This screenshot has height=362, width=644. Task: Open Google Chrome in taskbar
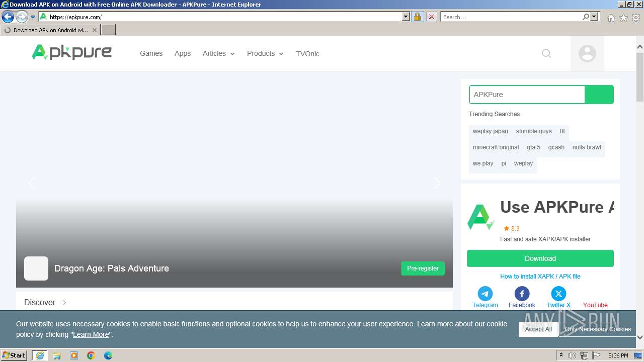coord(91,355)
